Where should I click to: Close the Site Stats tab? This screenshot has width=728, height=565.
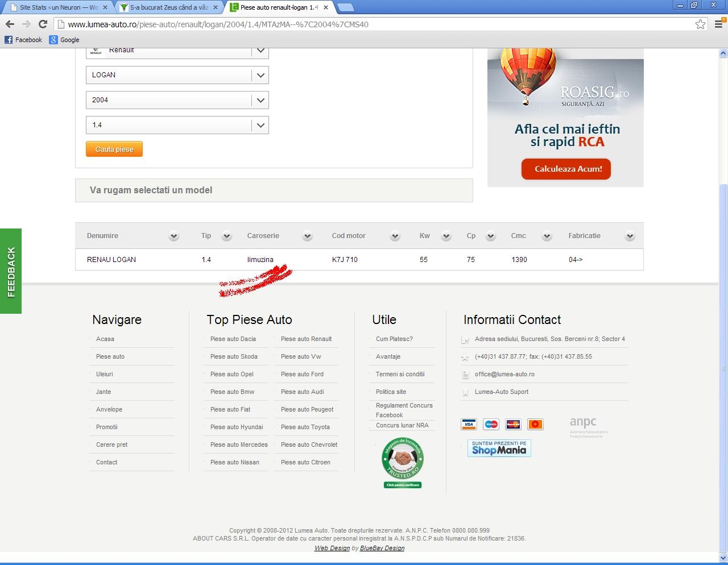[x=105, y=7]
